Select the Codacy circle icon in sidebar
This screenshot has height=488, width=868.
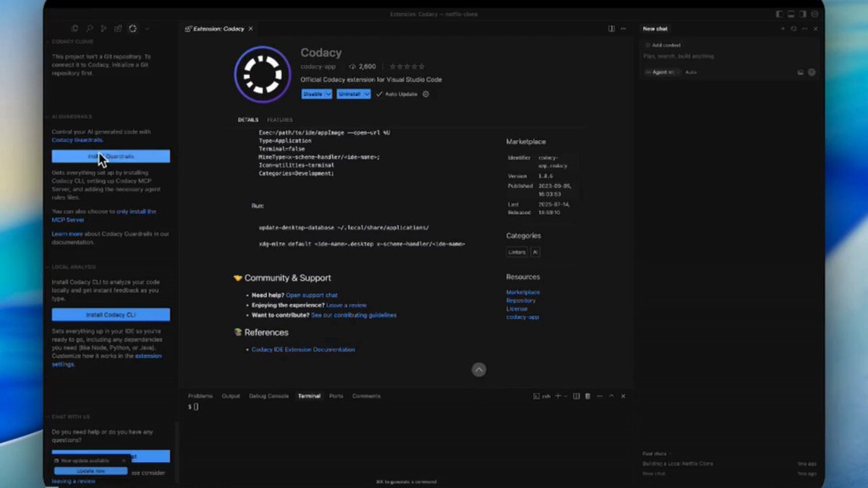(x=132, y=29)
